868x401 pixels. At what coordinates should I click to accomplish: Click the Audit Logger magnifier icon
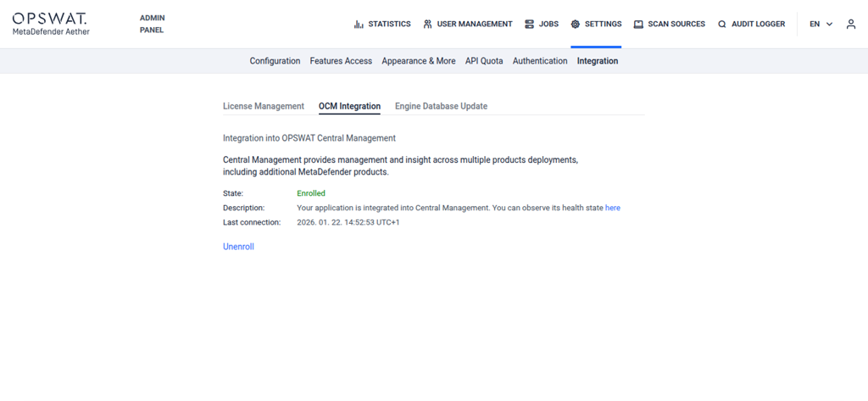[722, 25]
